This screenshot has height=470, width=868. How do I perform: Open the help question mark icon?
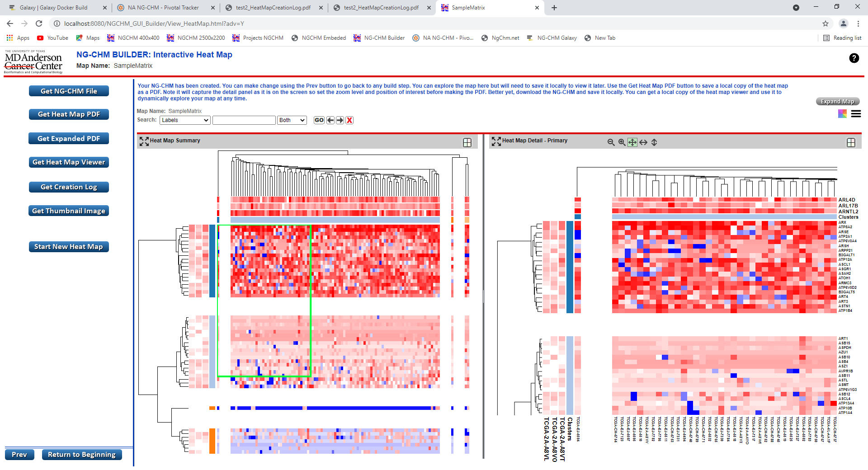point(854,58)
